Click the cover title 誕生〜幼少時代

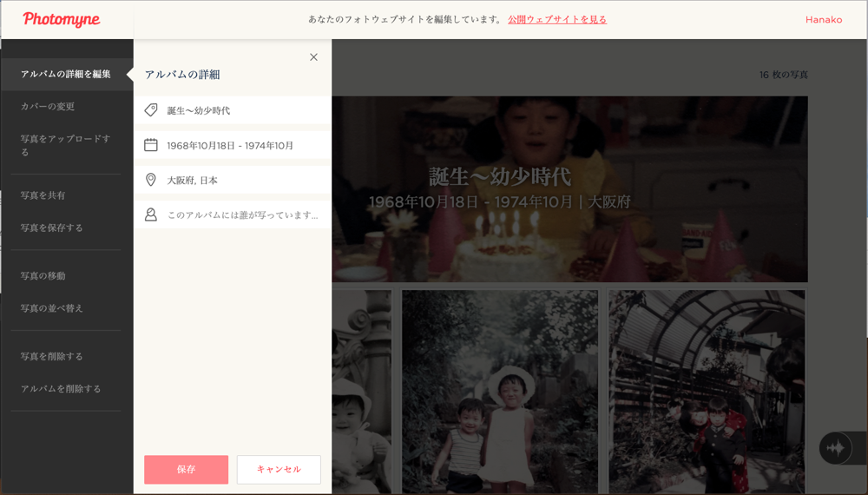500,176
